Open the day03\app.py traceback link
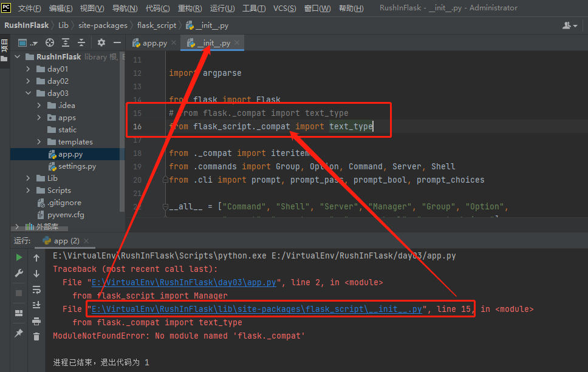Screen dimensions: 588x372 [x=183, y=282]
